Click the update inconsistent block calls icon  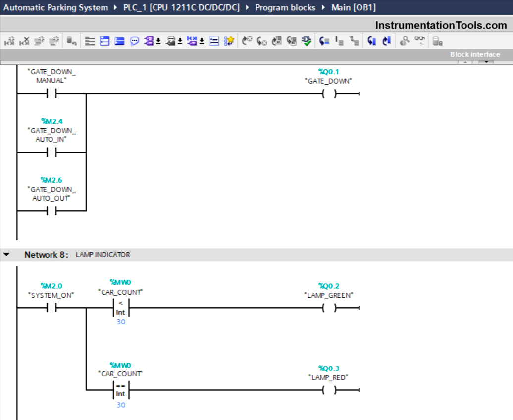point(277,41)
